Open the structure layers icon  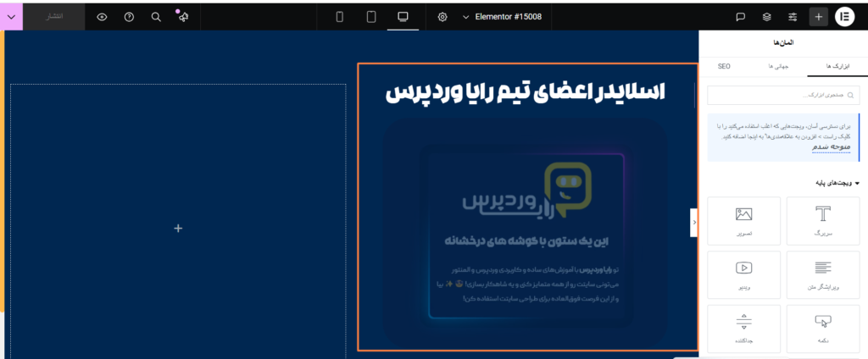coord(766,16)
